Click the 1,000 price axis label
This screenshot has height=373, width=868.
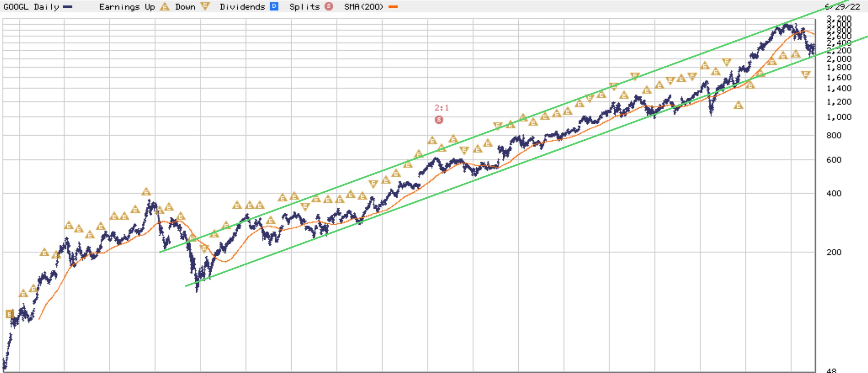tap(839, 117)
